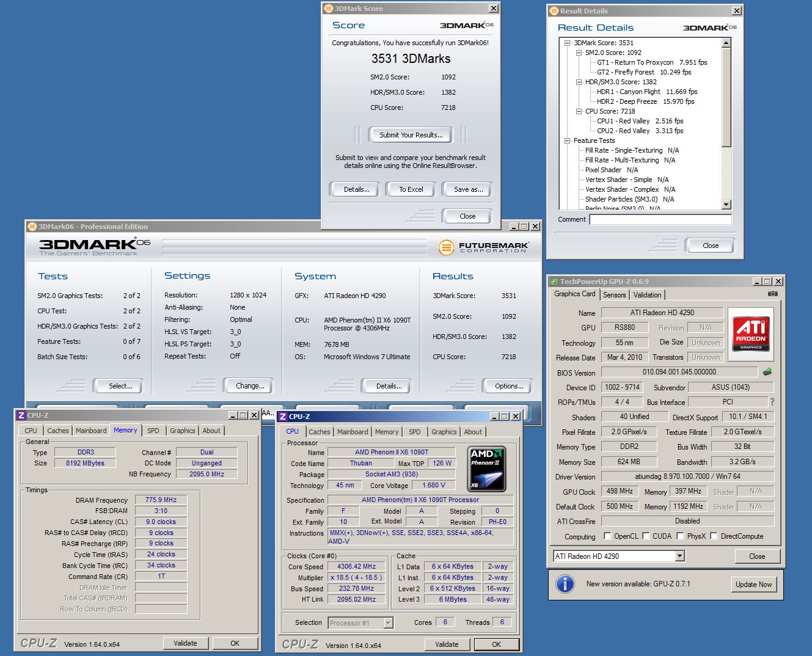Click Options button under Results

[509, 386]
